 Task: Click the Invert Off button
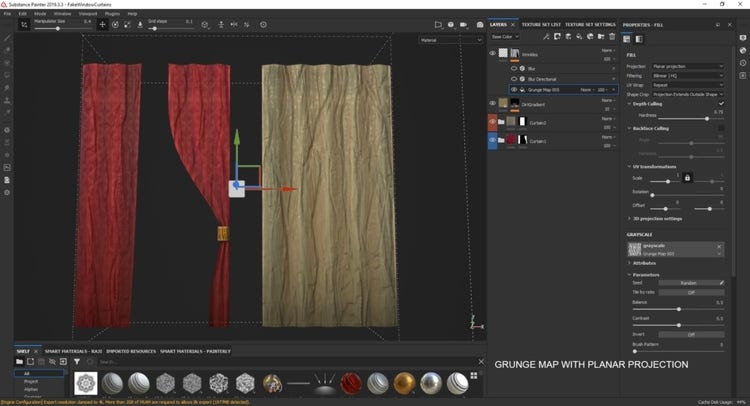pos(691,334)
